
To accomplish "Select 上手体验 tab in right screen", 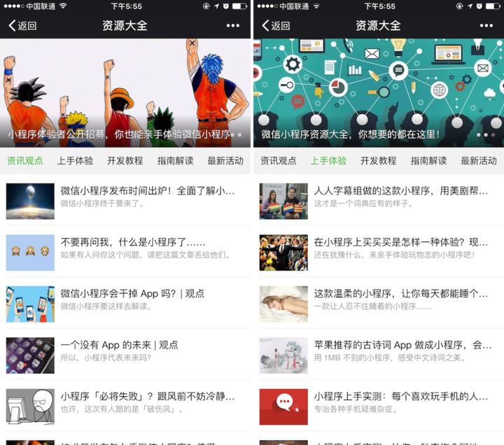I will (x=328, y=161).
